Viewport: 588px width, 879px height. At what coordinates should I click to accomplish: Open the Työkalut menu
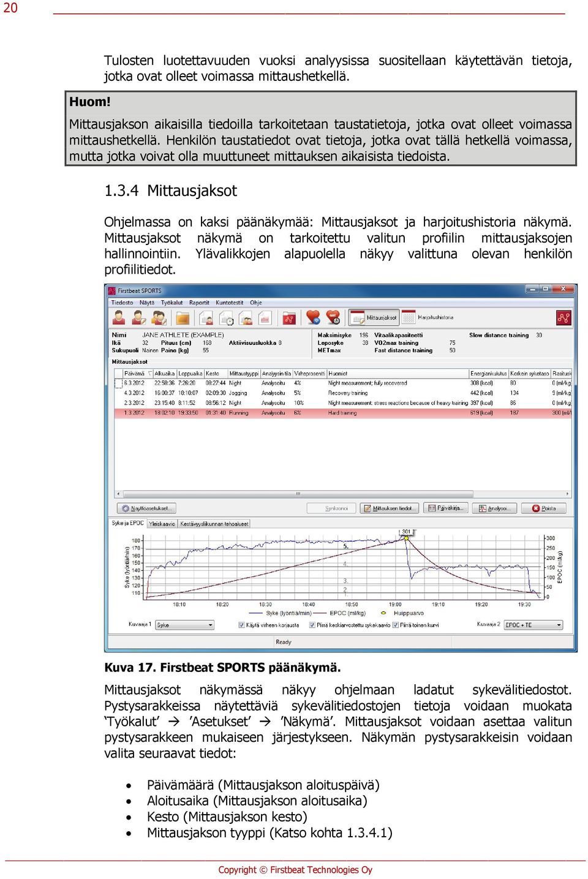(x=172, y=303)
